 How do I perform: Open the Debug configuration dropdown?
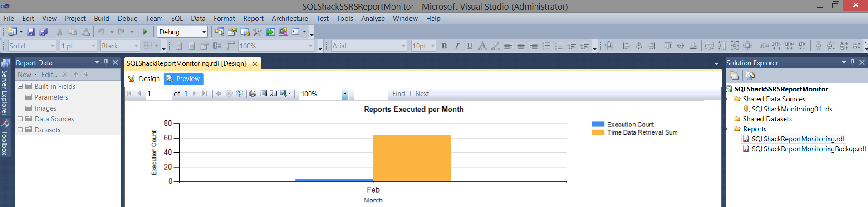click(204, 32)
